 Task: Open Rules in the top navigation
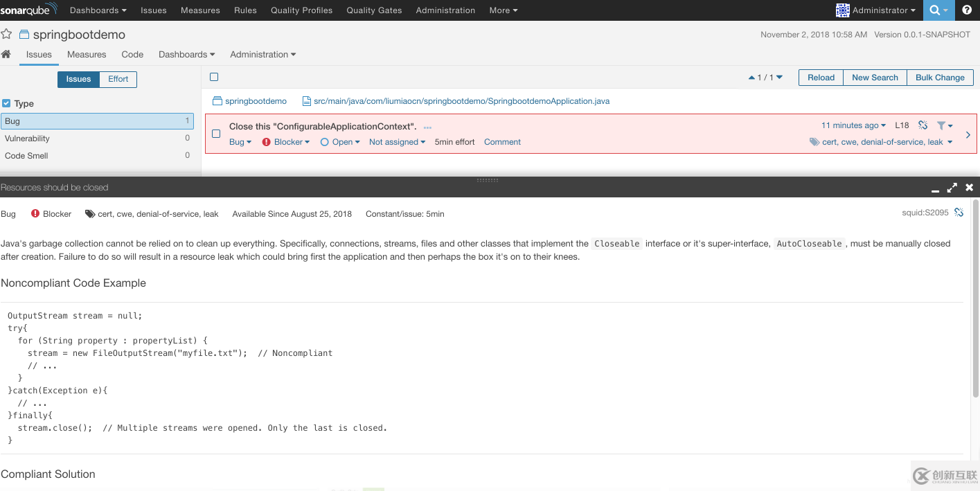pos(245,10)
